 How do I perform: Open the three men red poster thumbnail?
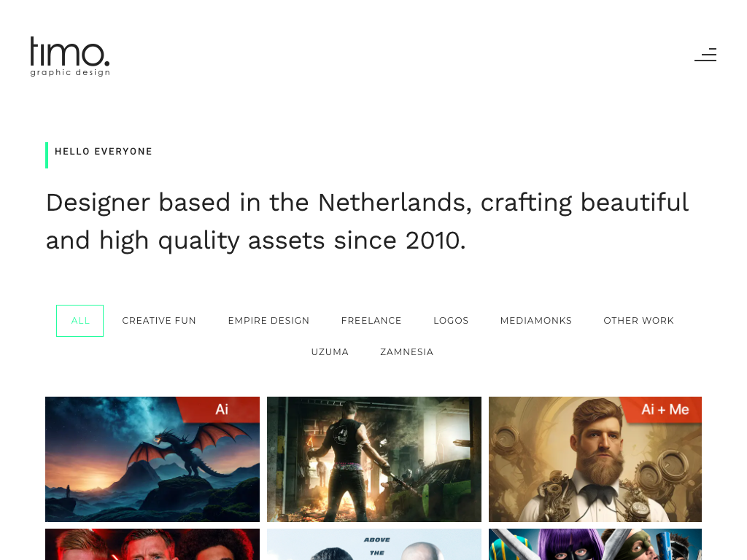coord(152,544)
